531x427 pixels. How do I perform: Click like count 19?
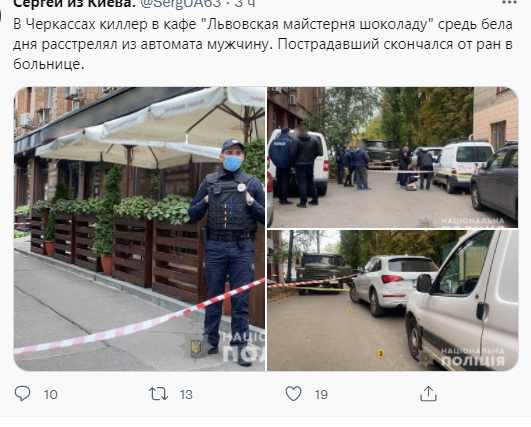coord(321,394)
